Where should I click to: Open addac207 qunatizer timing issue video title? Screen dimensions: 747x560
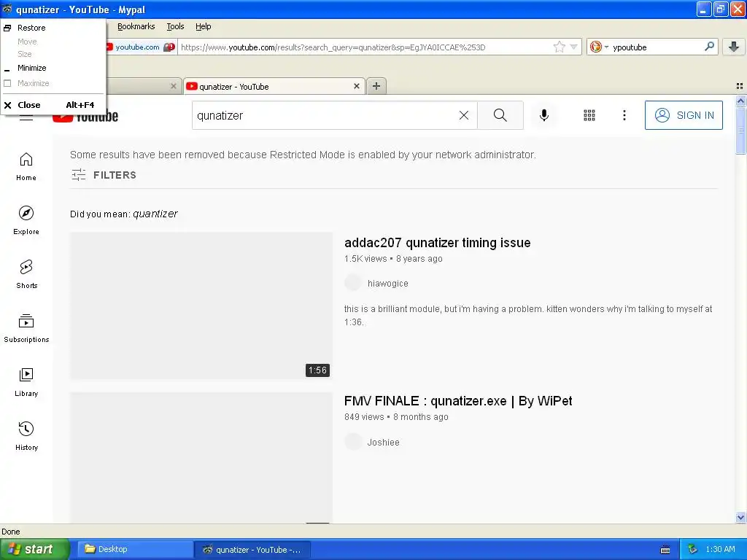438,243
